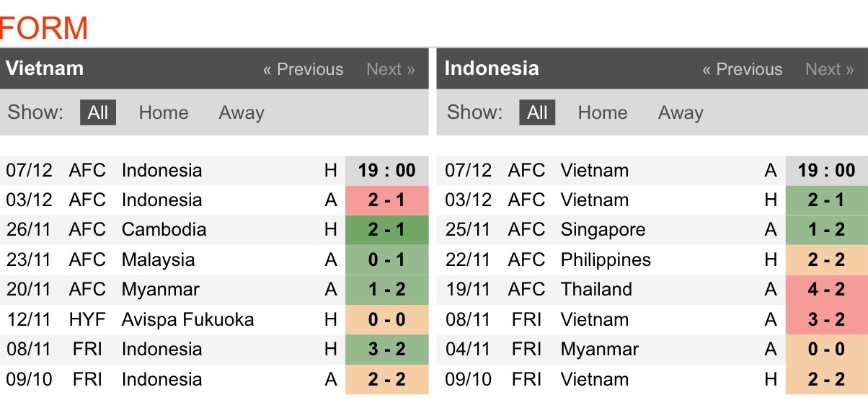Select the All filter for Vietnam
The image size is (868, 418).
98,112
